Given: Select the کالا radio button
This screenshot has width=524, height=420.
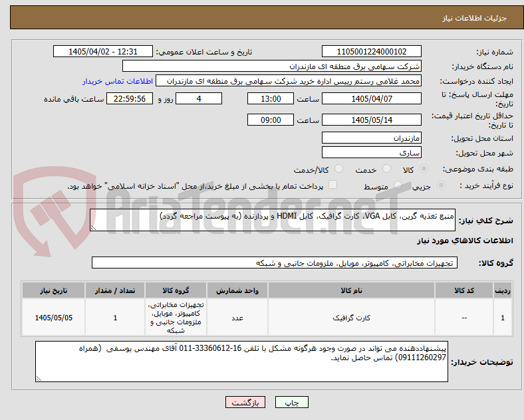Looking at the screenshot, I should pyautogui.click(x=424, y=169).
